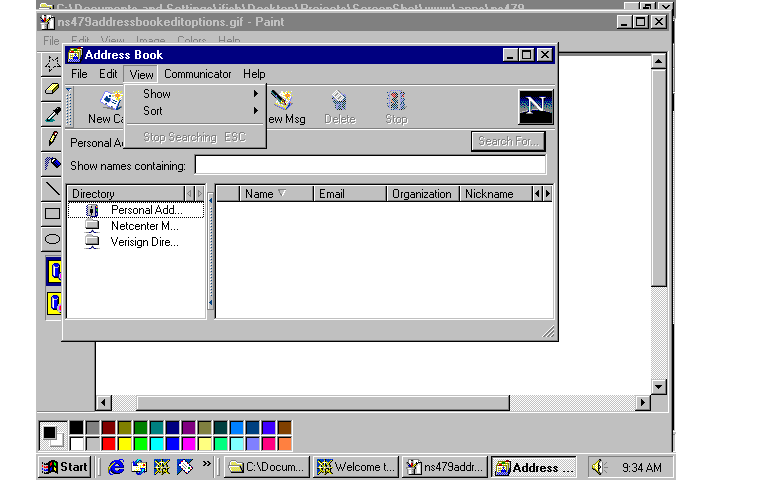Click the contact list columns right arrow
This screenshot has height=480, width=770.
[x=548, y=194]
